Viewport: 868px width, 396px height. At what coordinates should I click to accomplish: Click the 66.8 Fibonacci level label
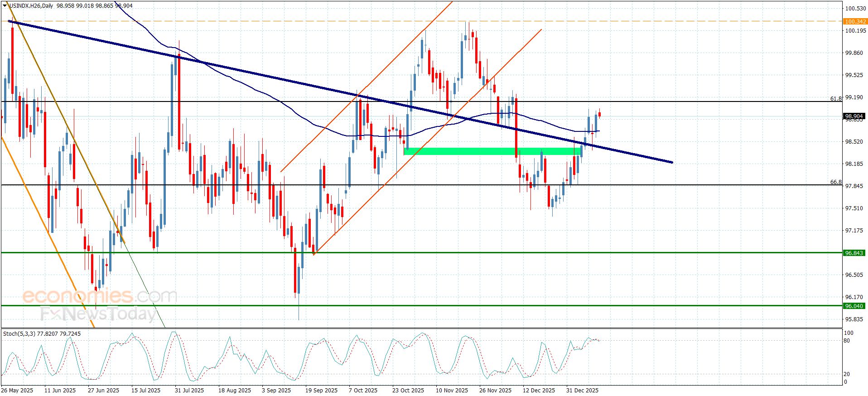tap(835, 182)
